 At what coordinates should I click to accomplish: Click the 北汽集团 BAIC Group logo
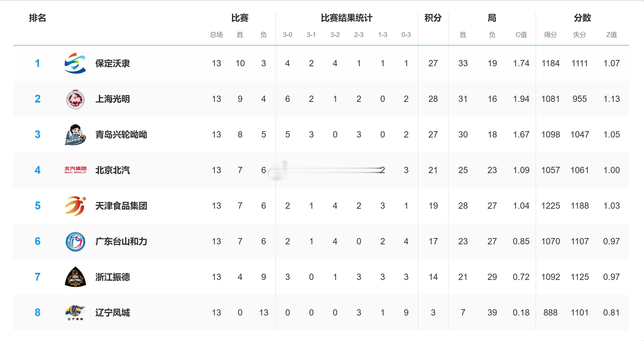(75, 170)
